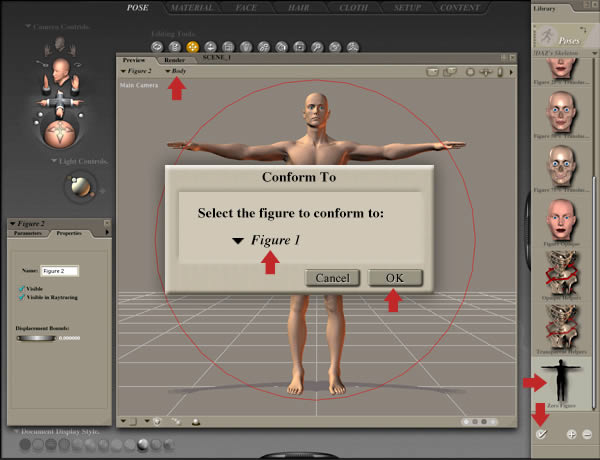This screenshot has width=600, height=460.
Task: Select the Properties tab
Action: coord(69,233)
